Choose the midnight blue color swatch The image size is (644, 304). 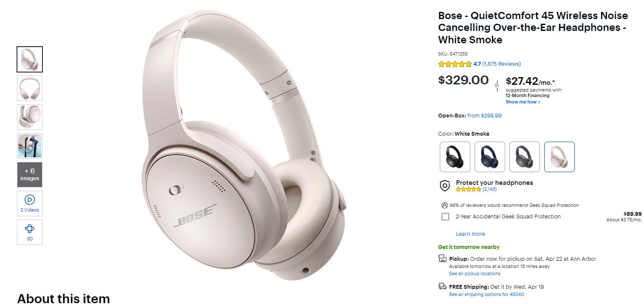coord(489,156)
